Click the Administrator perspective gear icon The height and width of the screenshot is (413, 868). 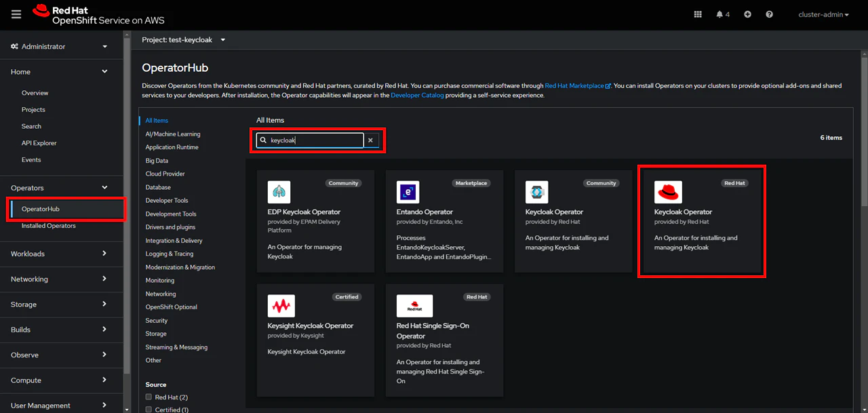14,47
